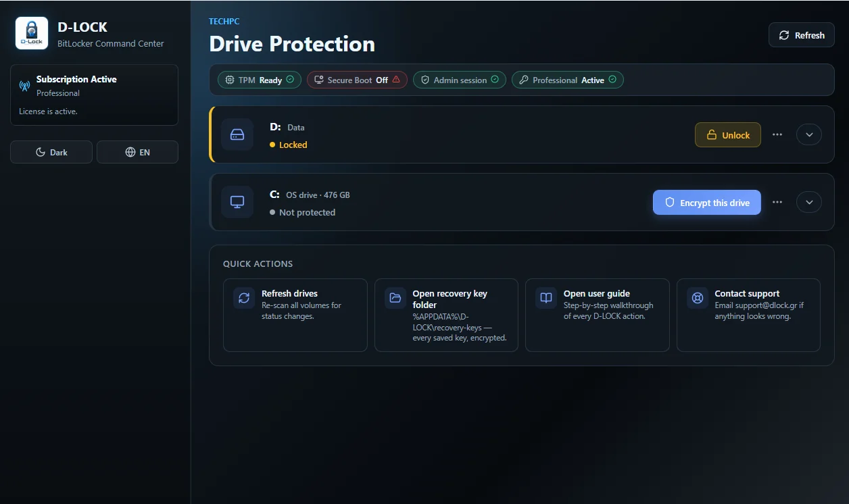Switch language with the EN button
Screen dimensions: 849x504
137,152
